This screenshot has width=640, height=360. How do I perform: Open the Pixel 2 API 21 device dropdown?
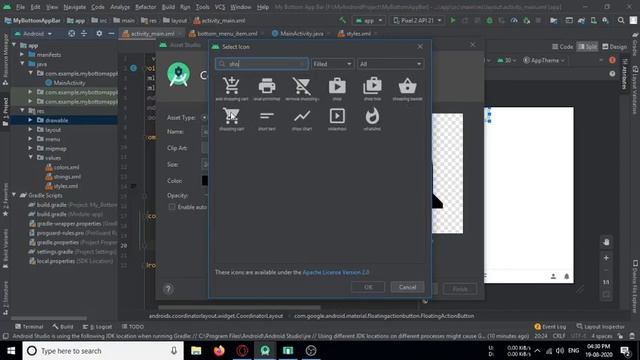click(417, 20)
